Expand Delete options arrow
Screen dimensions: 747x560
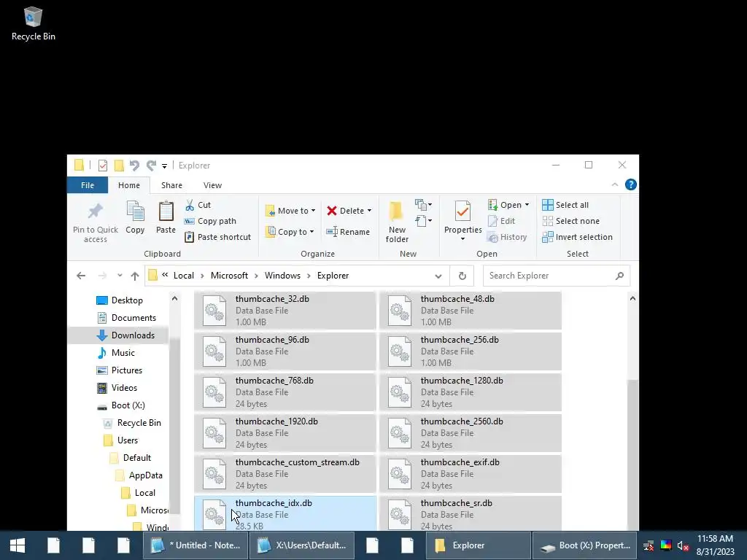pos(369,211)
